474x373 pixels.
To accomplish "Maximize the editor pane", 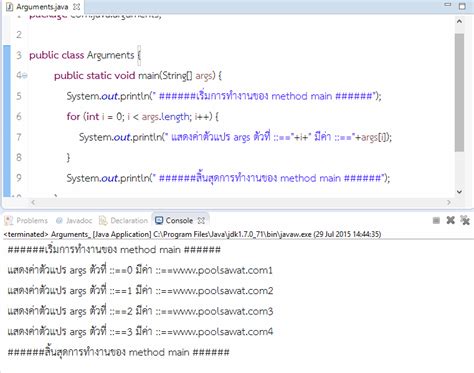I will 462,6.
